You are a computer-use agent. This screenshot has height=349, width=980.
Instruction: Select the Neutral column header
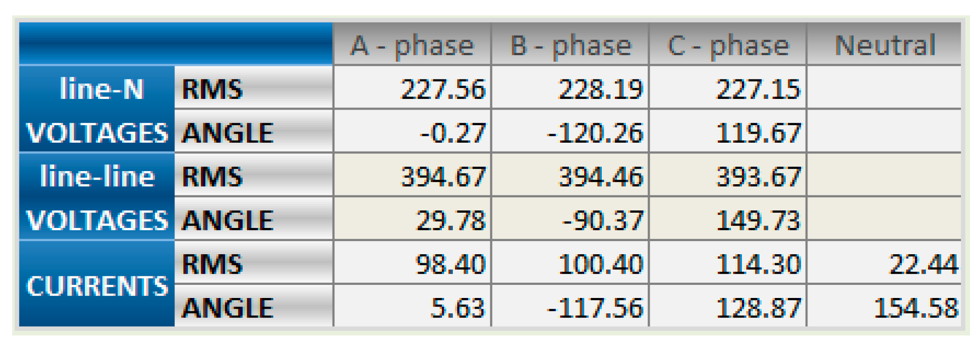click(884, 45)
